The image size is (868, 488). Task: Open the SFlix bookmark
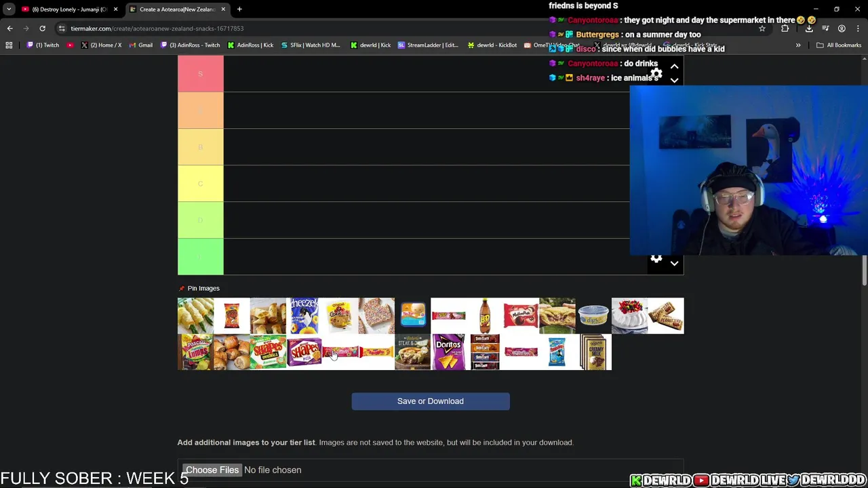310,45
